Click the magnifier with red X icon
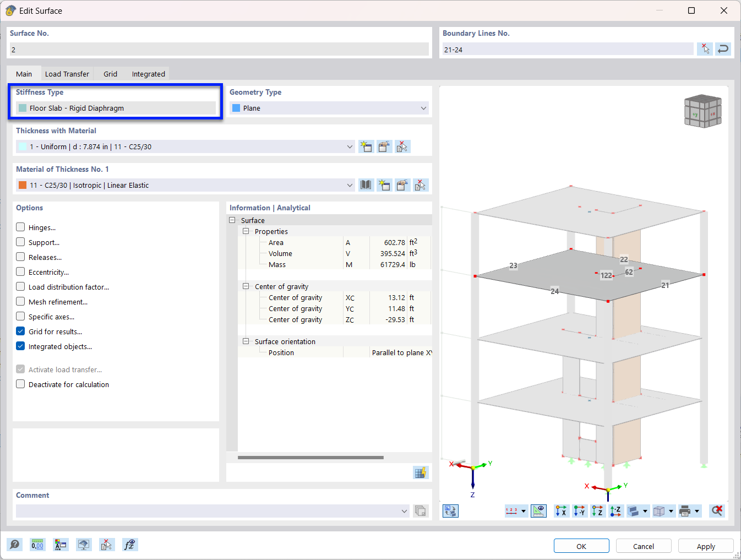Screen dimensions: 741x560 pyautogui.click(x=717, y=511)
